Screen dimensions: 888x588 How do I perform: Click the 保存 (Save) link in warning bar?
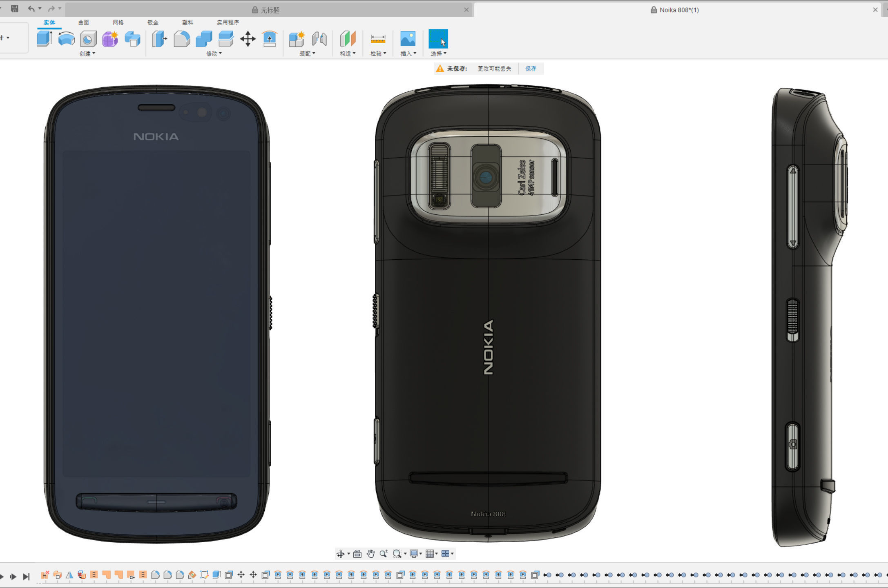[x=531, y=69]
